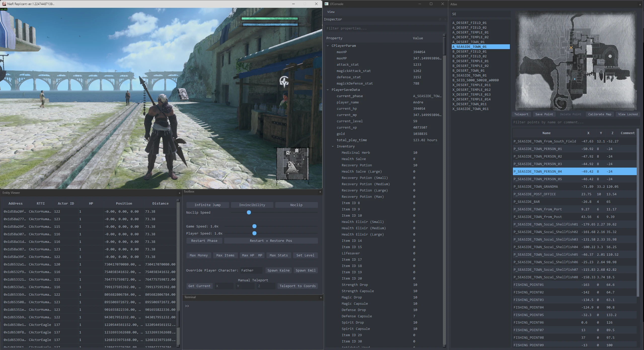
Task: Open Calibrate Map
Action: click(599, 114)
